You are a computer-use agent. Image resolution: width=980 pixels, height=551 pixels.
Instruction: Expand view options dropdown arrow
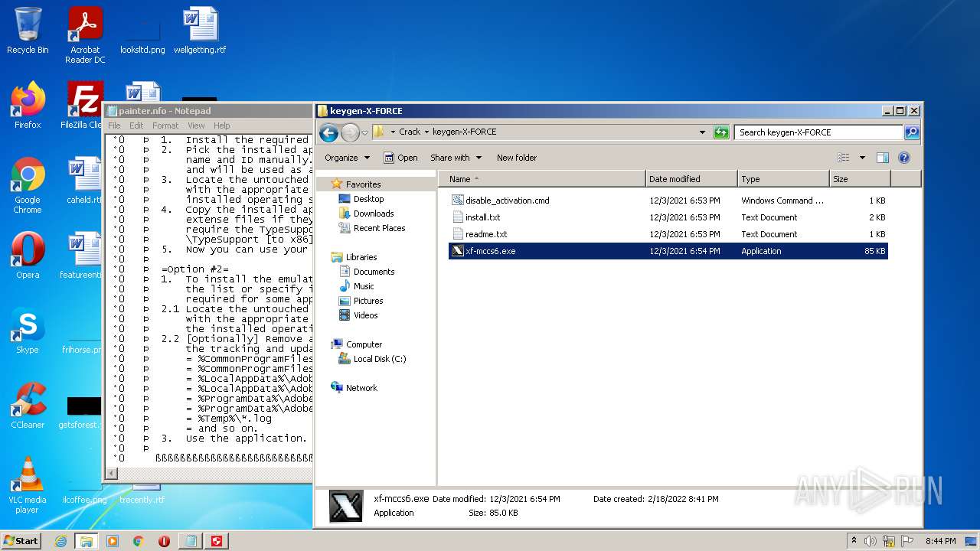coord(862,158)
